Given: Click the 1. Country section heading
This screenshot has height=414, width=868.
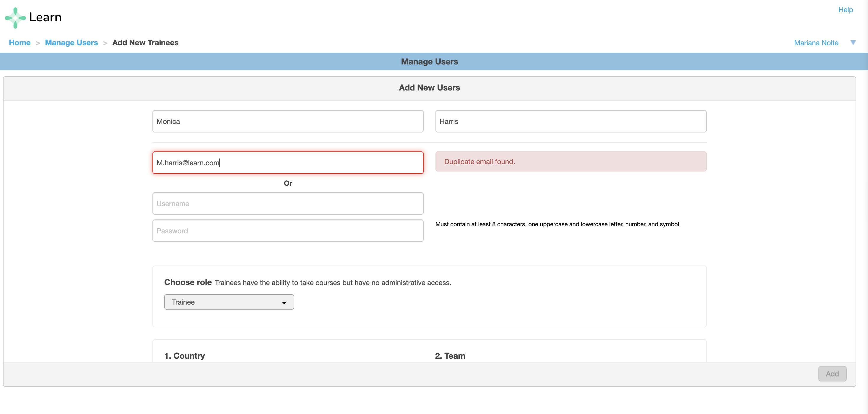Looking at the screenshot, I should click(184, 356).
